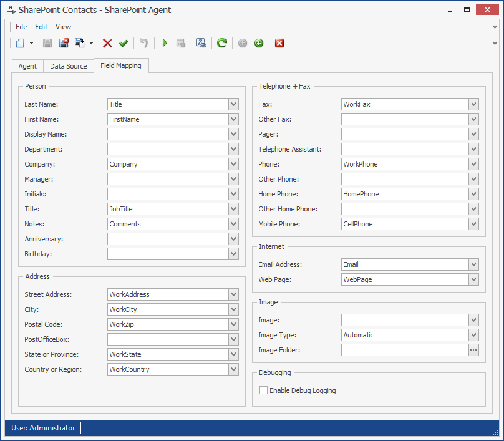
Task: Expand the Email Address dropdown arrow
Action: (x=473, y=264)
